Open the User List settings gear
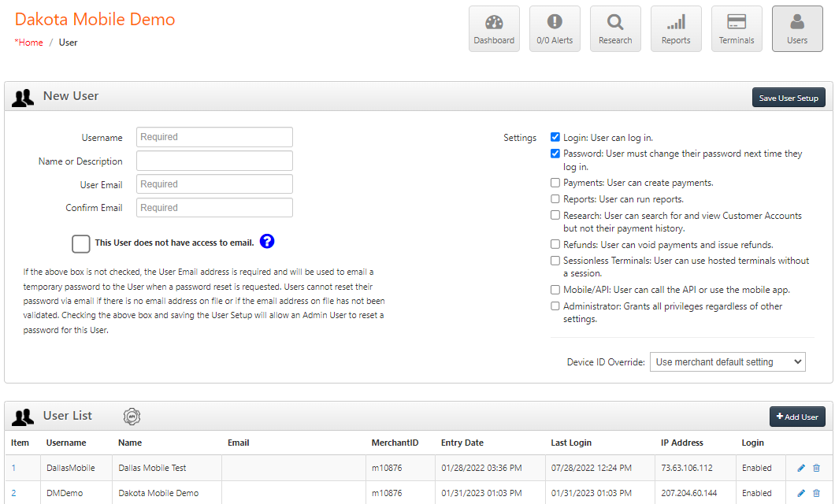This screenshot has width=835, height=504. 132,416
